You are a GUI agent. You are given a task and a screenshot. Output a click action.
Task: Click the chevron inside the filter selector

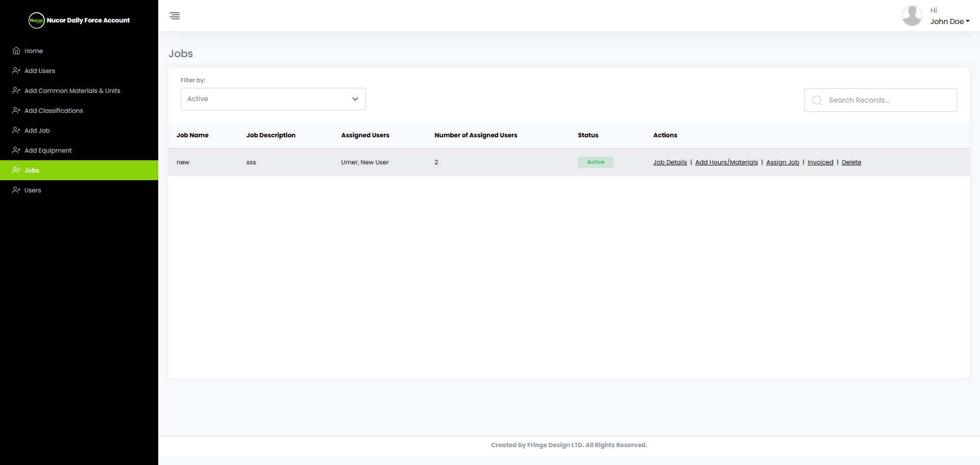355,99
